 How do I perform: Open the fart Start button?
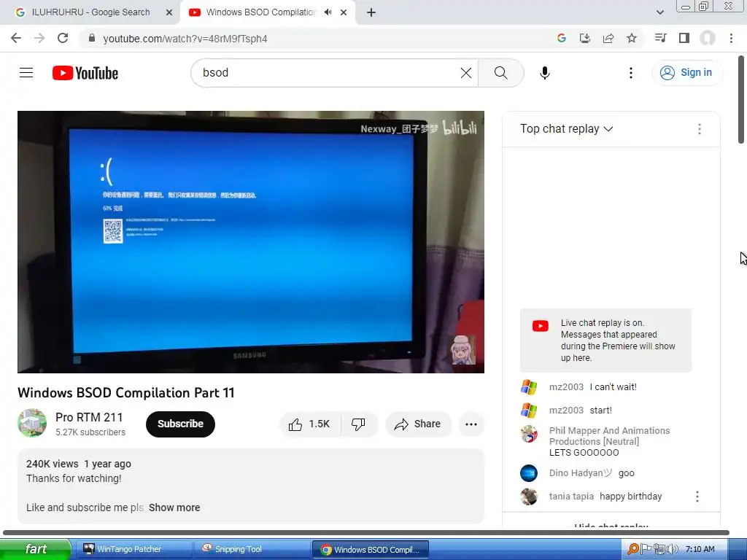(35, 549)
